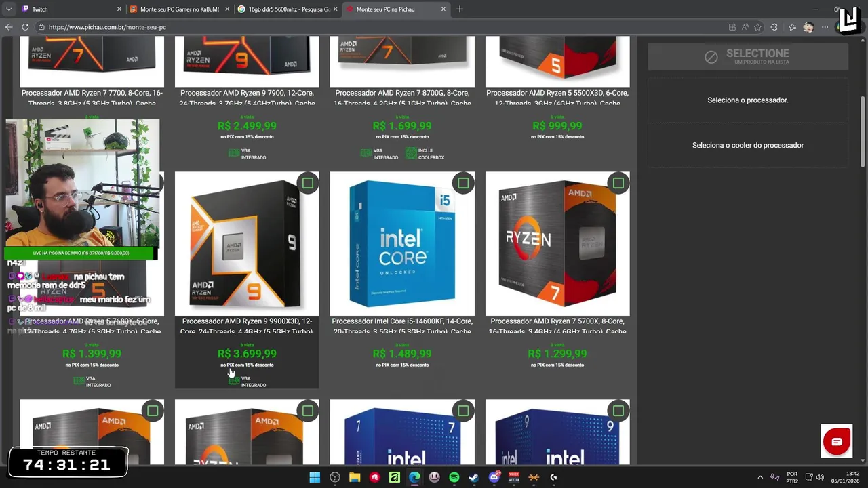Open the Pichau chat support bubble
The height and width of the screenshot is (488, 868).
click(x=836, y=442)
